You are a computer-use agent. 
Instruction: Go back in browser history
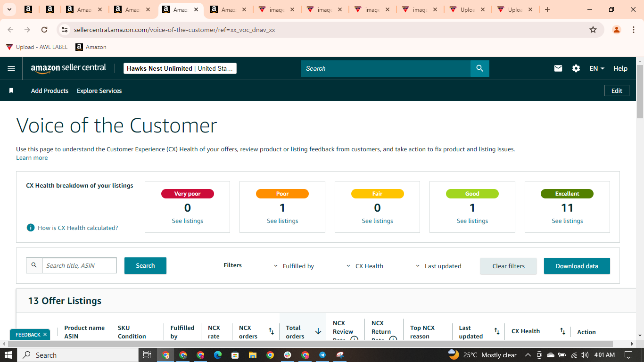tap(10, 30)
